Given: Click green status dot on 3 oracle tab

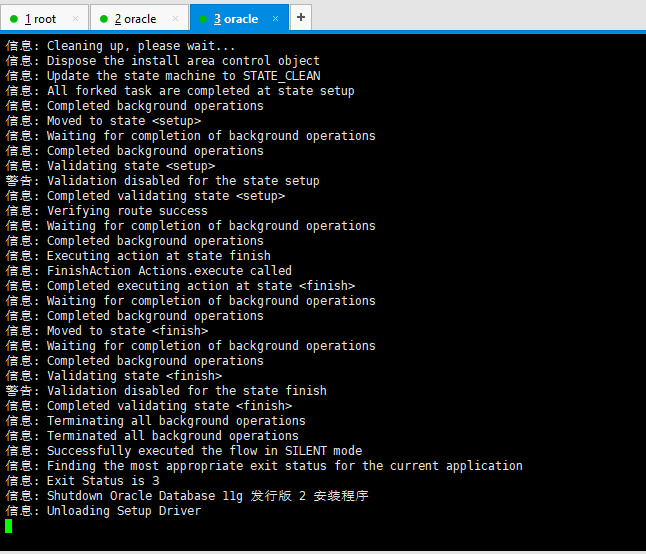Looking at the screenshot, I should coord(203,19).
